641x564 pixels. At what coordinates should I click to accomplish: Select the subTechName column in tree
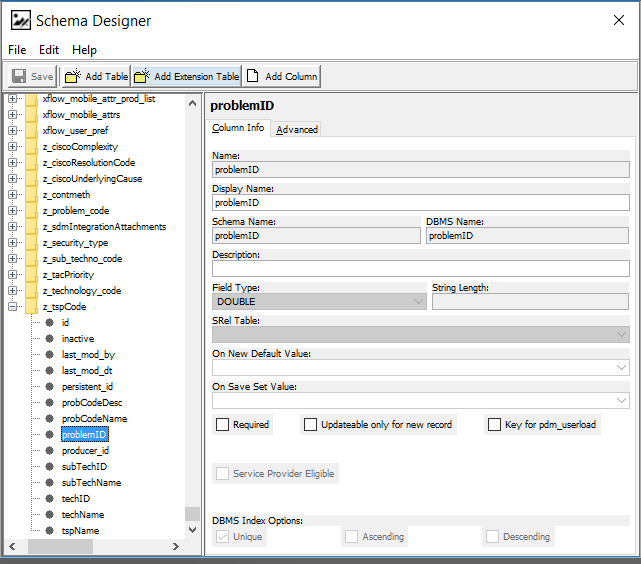[x=91, y=483]
